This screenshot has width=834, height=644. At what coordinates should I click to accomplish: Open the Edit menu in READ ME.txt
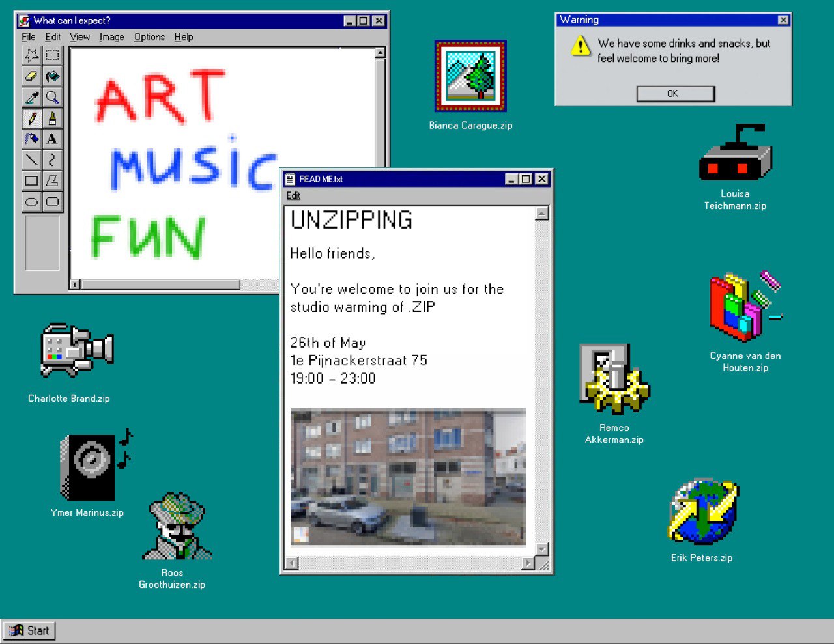click(293, 195)
